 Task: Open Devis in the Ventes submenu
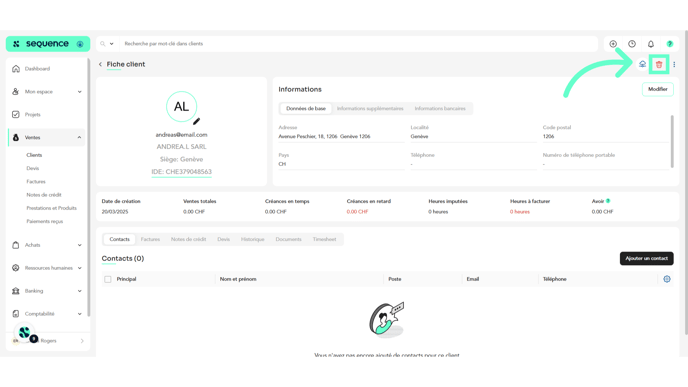point(32,168)
